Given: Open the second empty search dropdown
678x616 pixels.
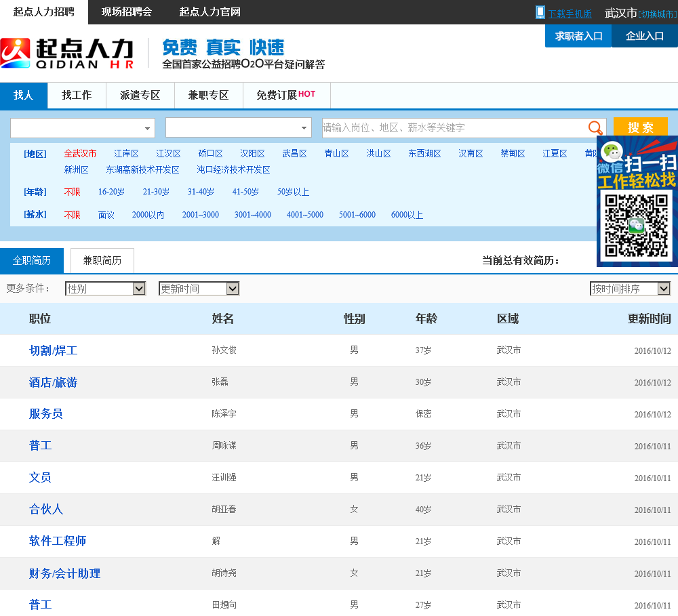Looking at the screenshot, I should (x=238, y=128).
